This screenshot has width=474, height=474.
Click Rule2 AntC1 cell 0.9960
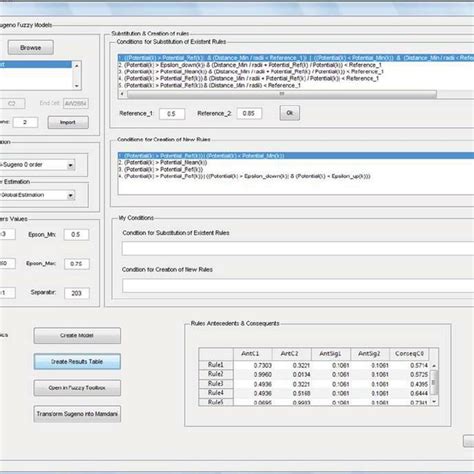tap(253, 375)
